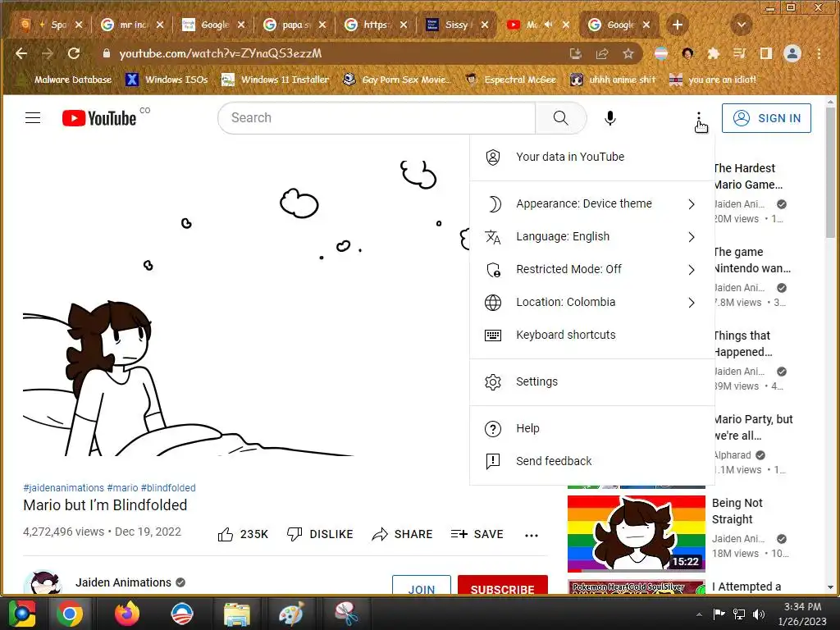Go to YouTube home via logo

pyautogui.click(x=99, y=118)
